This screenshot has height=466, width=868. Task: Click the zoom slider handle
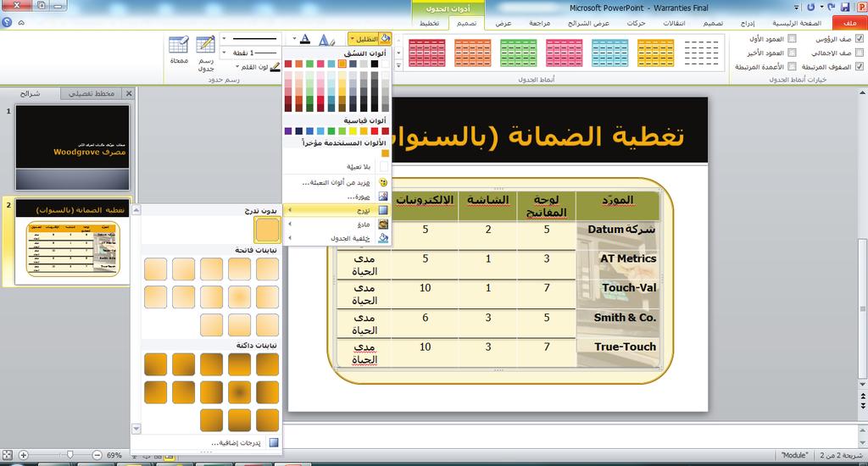(70, 455)
